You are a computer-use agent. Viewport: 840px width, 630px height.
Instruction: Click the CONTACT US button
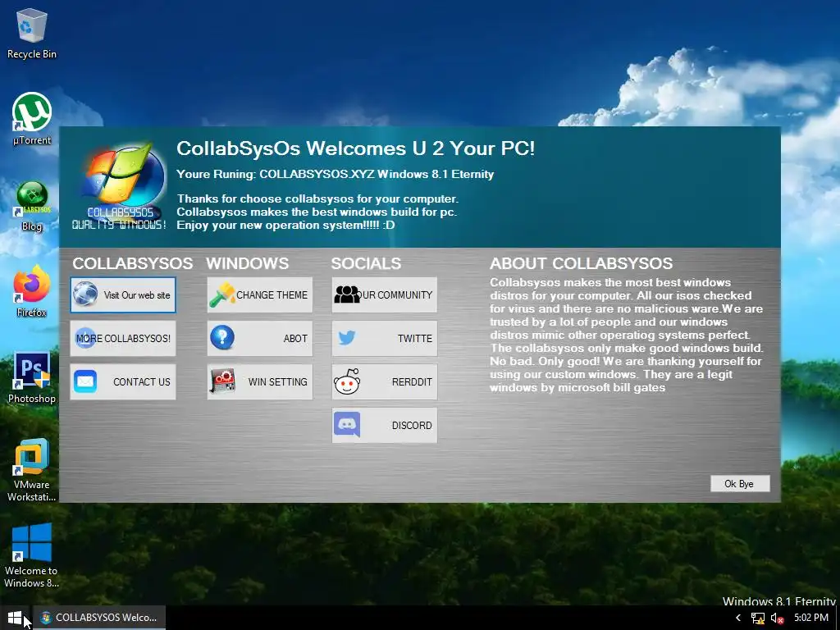123,381
